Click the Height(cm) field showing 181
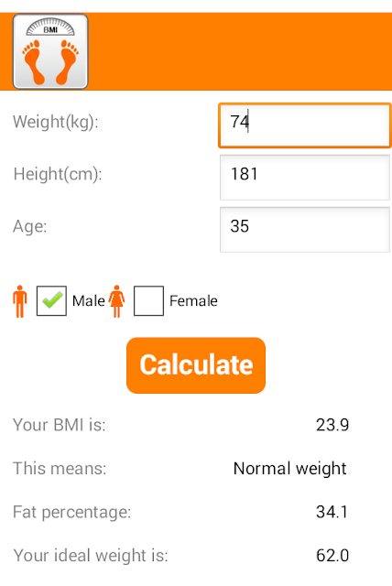 pos(305,178)
